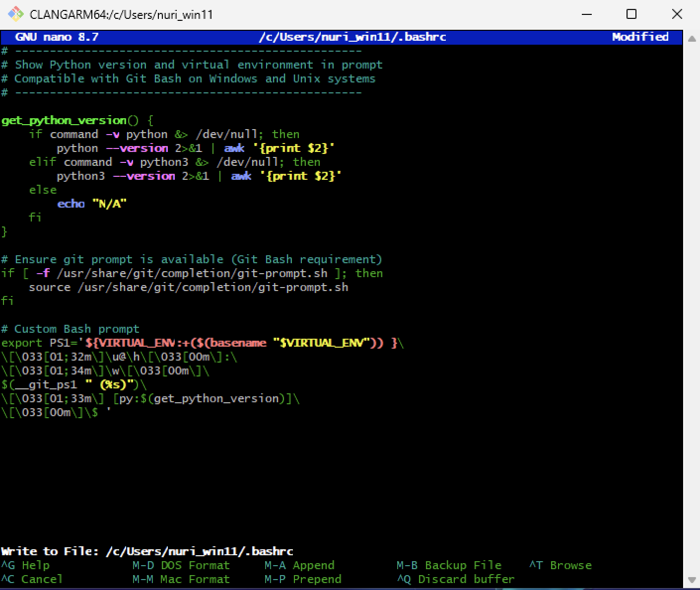Click the else keyword line

point(43,190)
